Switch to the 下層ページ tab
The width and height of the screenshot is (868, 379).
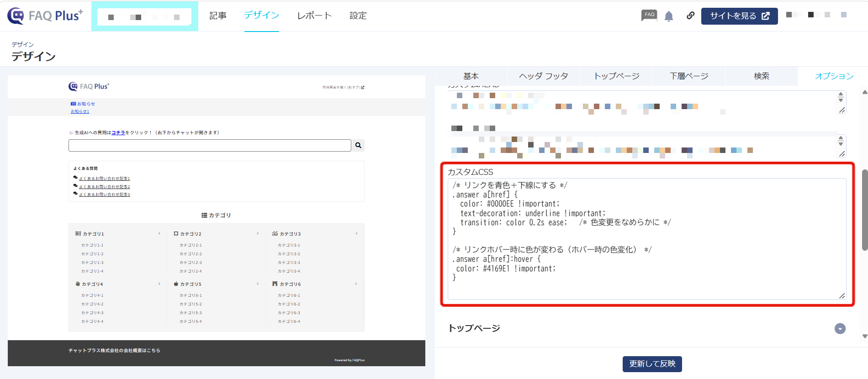689,76
